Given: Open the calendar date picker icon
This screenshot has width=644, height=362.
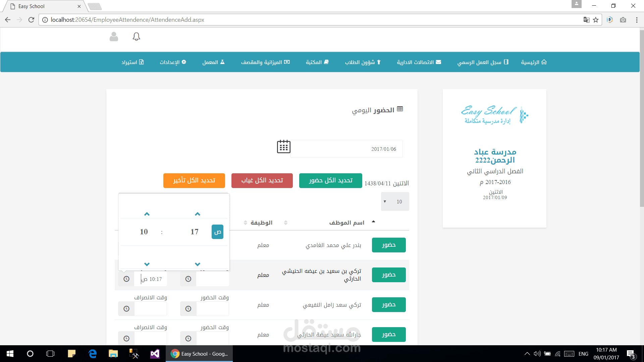Looking at the screenshot, I should 283,147.
